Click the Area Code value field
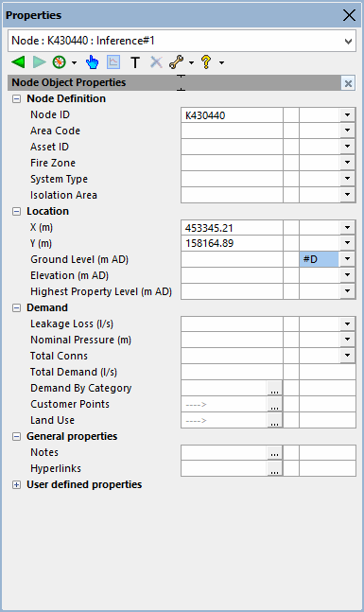This screenshot has height=612, width=364. coord(232,131)
